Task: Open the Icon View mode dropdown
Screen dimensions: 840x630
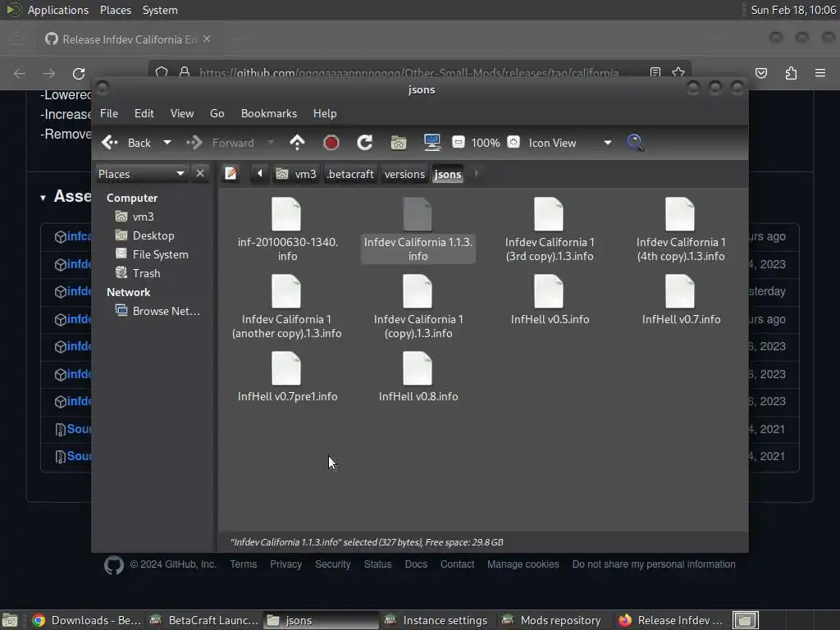Action: point(570,143)
